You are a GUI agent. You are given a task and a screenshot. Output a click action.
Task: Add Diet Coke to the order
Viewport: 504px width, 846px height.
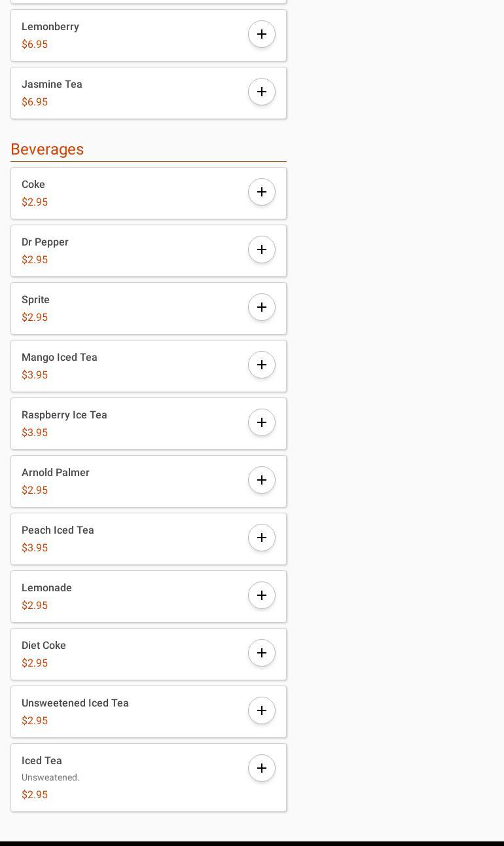[x=262, y=653]
